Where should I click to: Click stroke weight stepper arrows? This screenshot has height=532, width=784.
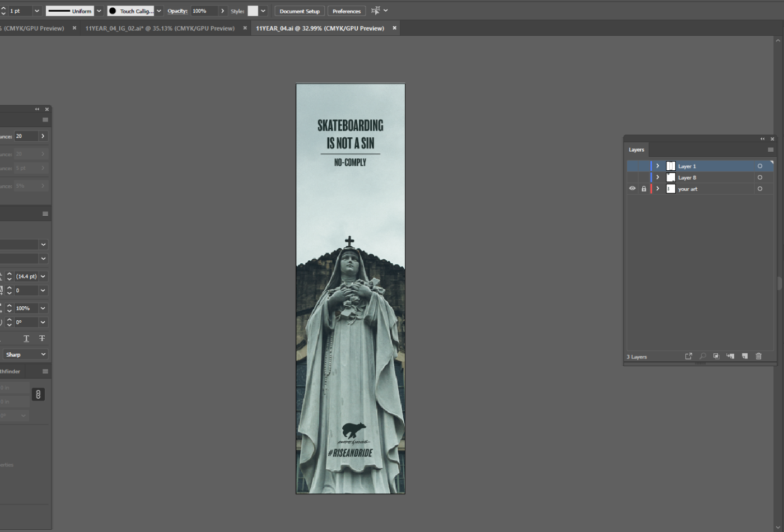(3, 11)
